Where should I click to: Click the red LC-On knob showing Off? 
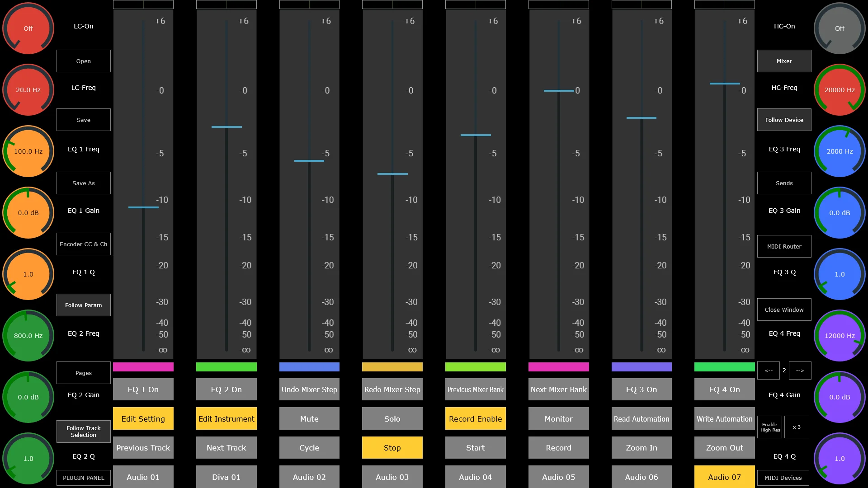[28, 28]
